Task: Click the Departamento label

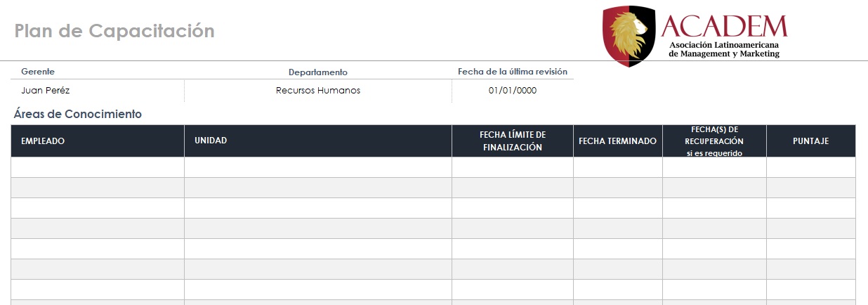Action: coord(317,72)
